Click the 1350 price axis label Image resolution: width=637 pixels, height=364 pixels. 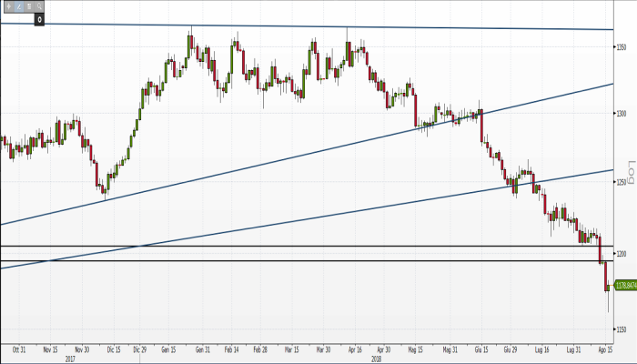point(623,47)
